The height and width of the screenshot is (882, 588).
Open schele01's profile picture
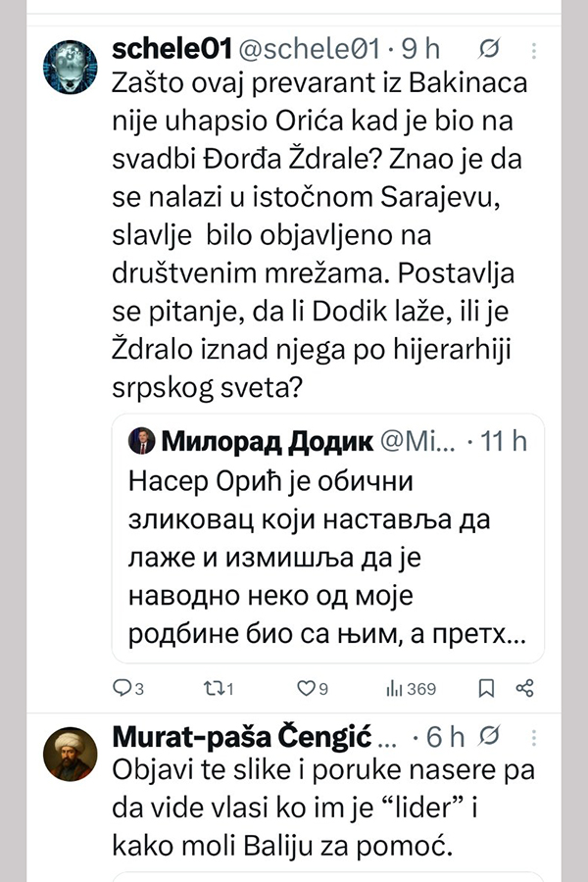(x=72, y=68)
